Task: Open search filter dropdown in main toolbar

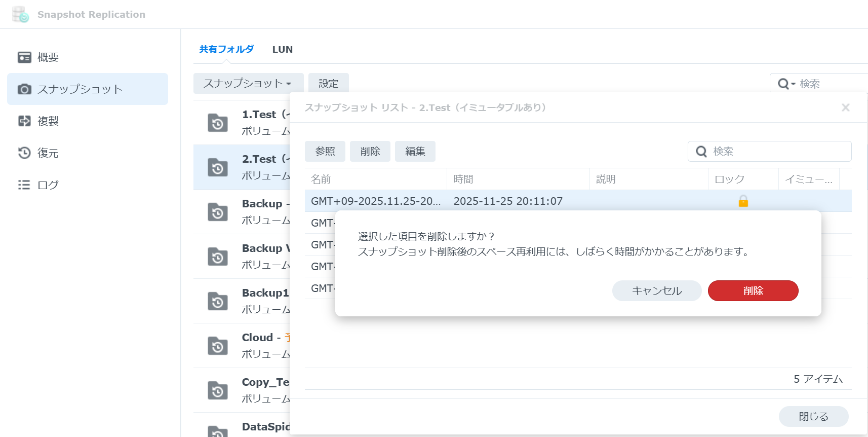Action: 786,84
